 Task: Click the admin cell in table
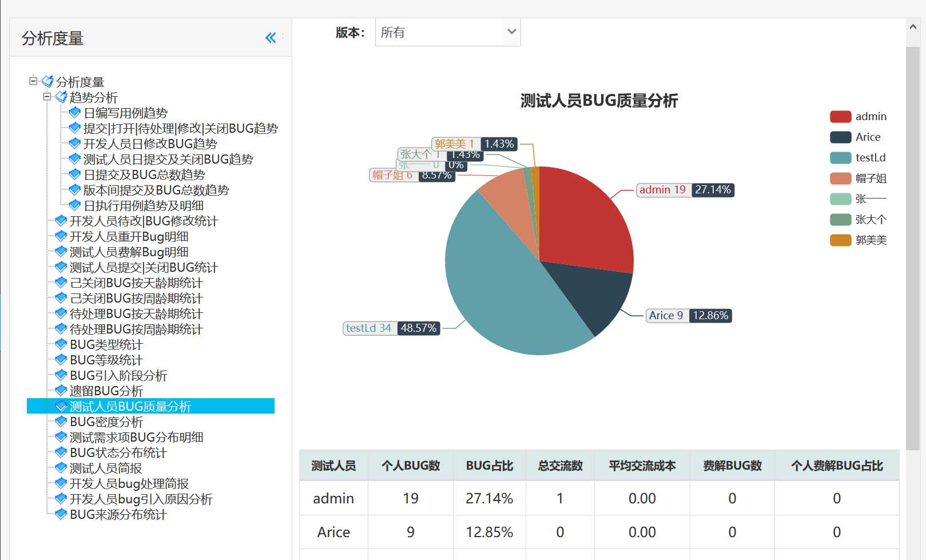point(333,498)
